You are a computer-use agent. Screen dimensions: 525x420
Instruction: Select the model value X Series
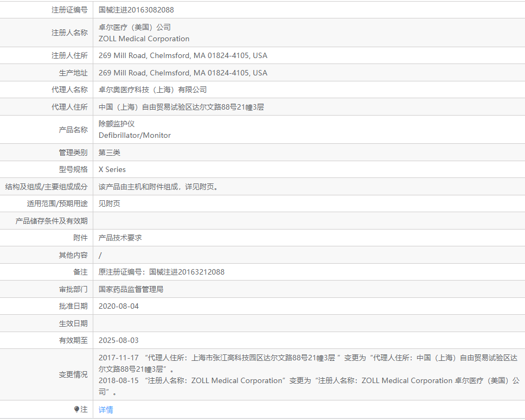click(x=112, y=169)
